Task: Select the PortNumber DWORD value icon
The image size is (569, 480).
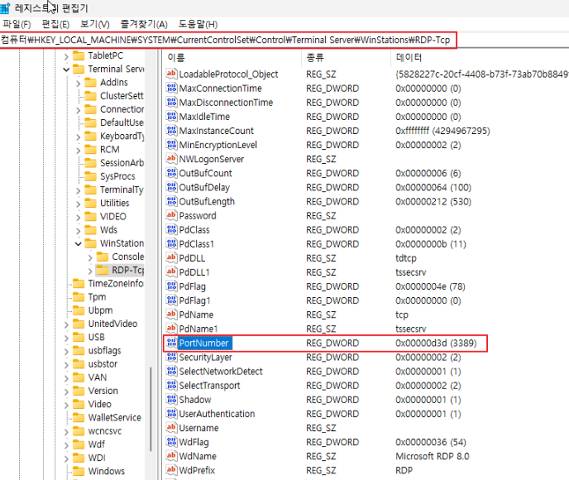Action: [171, 342]
